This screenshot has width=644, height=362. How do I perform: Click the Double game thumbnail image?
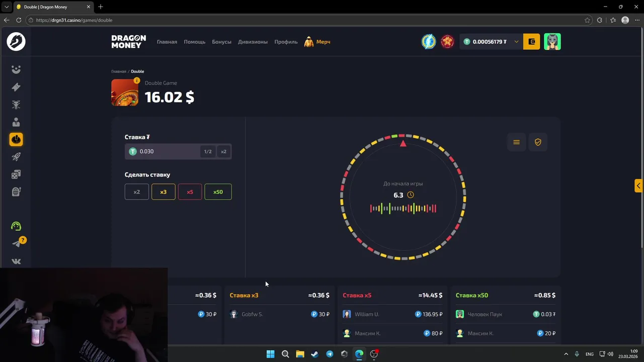[x=125, y=93]
